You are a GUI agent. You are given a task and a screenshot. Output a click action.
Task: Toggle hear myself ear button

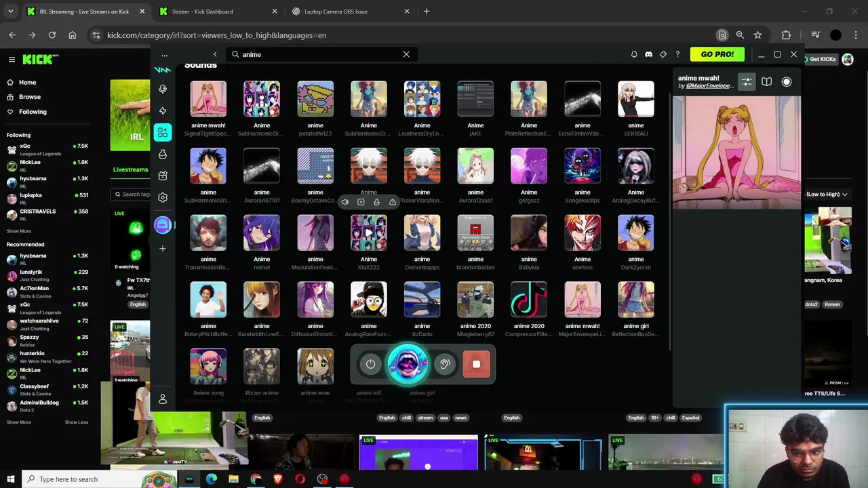point(445,364)
